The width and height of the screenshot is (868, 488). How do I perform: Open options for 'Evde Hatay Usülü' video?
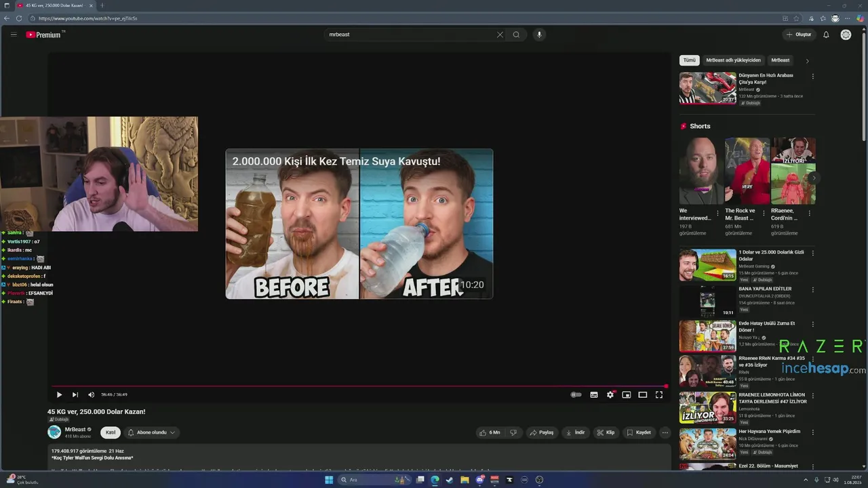click(813, 325)
